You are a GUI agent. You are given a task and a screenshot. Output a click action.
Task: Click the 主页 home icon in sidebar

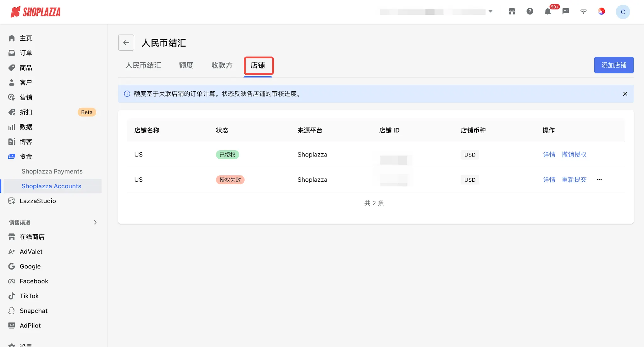[x=12, y=38]
